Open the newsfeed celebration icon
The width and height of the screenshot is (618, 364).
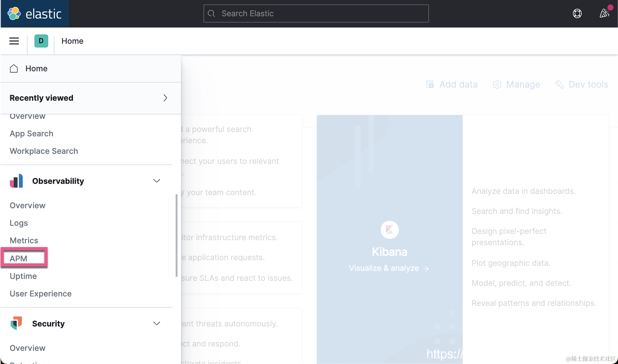604,13
